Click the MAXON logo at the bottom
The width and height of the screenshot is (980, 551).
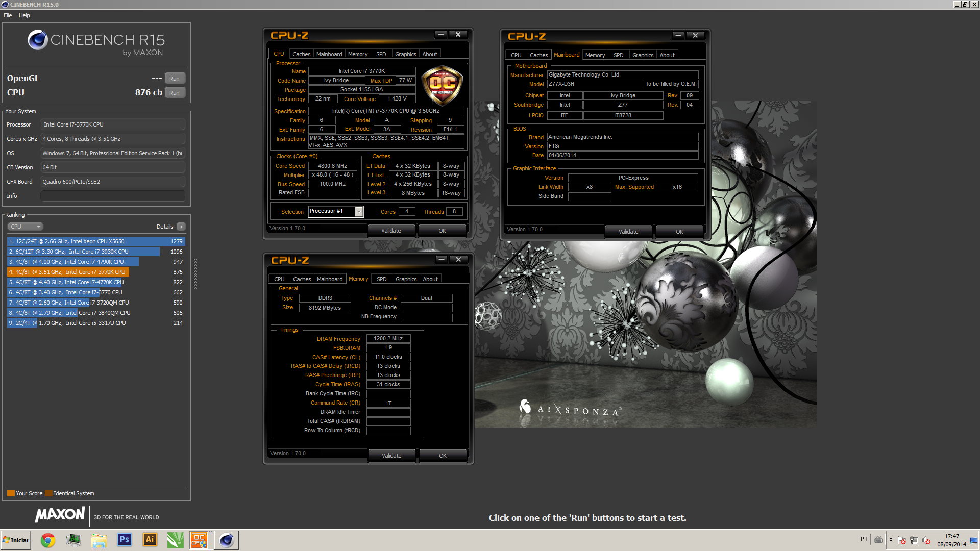(60, 515)
